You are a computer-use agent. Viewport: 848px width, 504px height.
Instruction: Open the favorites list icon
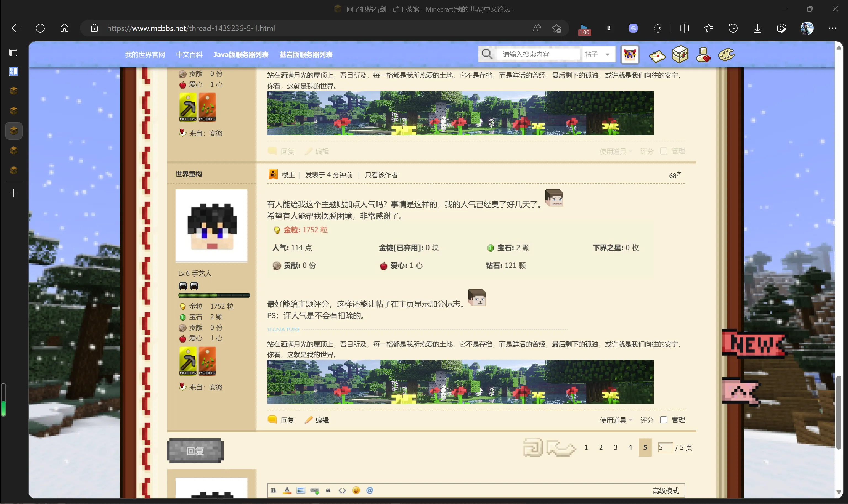709,28
